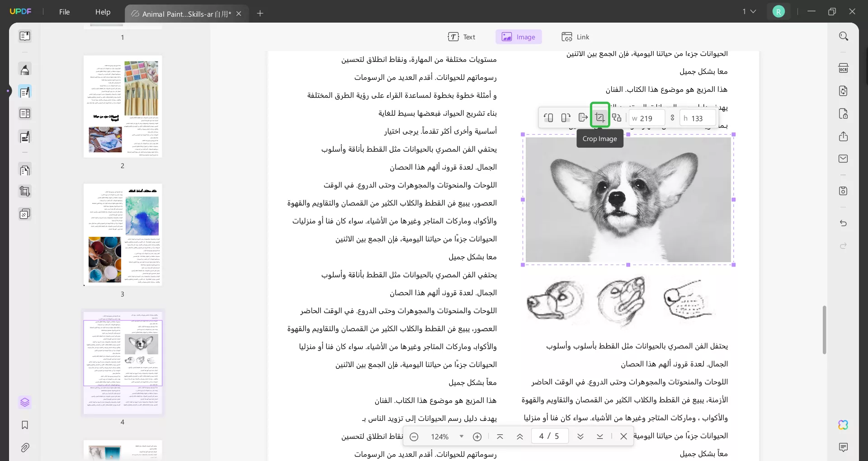The height and width of the screenshot is (461, 868).
Task: Open the page count dropdown near the avatar
Action: [749, 11]
